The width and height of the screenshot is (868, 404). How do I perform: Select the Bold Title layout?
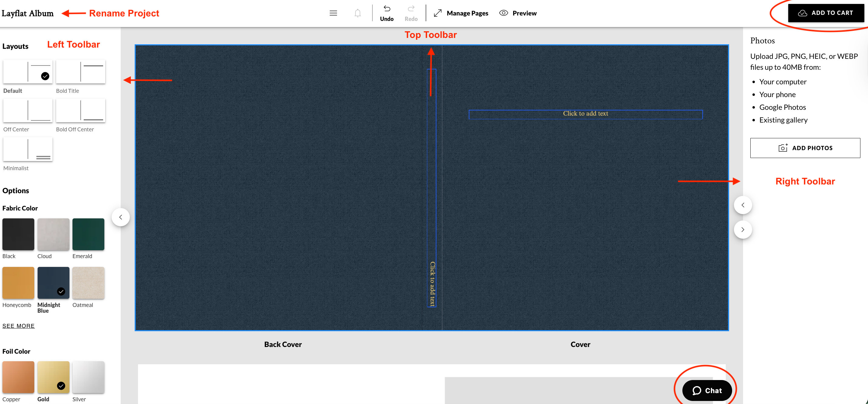click(x=81, y=72)
